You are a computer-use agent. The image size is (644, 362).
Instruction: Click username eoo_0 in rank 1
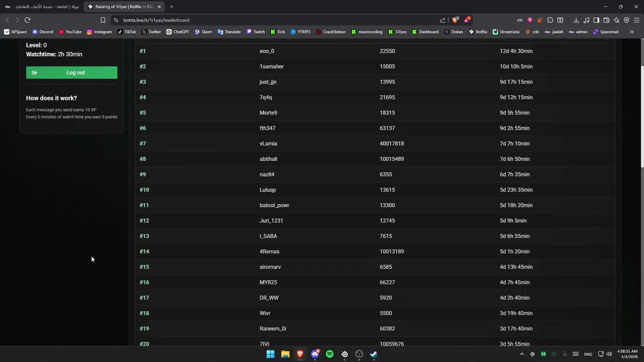(x=267, y=51)
